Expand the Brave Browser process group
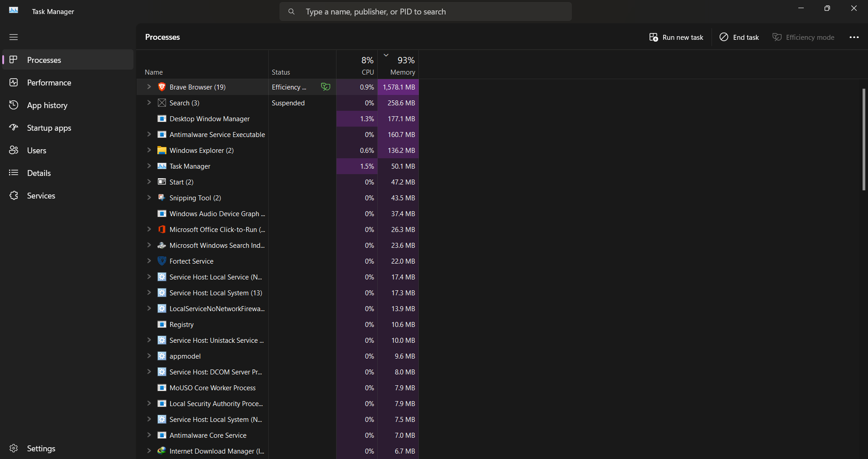 point(149,87)
